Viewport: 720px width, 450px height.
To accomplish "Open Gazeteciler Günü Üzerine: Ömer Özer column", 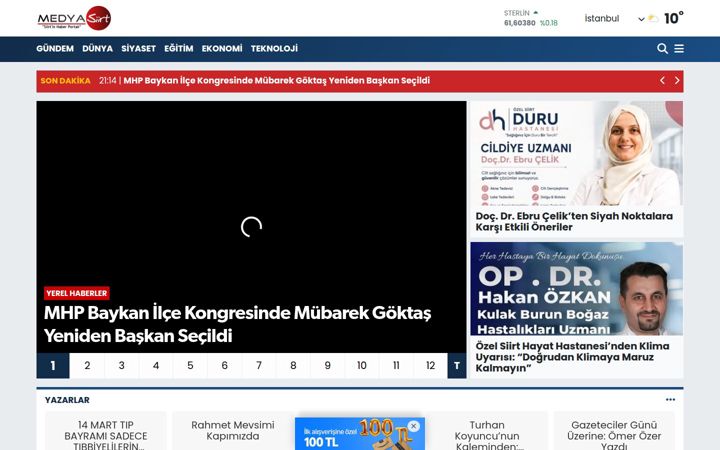I will tap(614, 435).
